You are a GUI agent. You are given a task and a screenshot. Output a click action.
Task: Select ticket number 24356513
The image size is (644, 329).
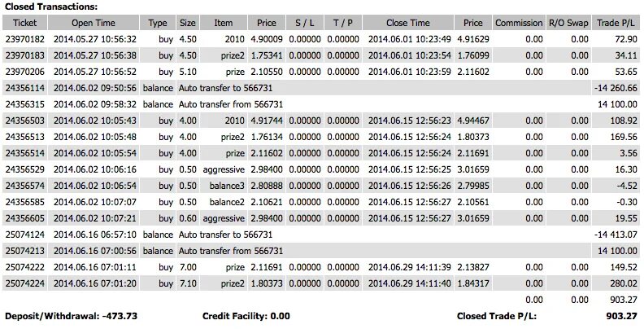click(25, 137)
